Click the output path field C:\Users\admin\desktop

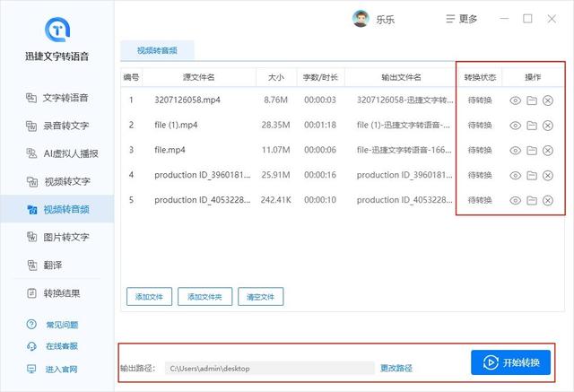pyautogui.click(x=269, y=368)
